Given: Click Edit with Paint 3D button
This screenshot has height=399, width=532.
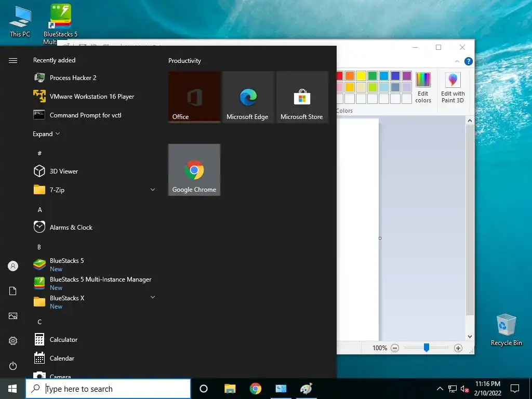Looking at the screenshot, I should (453, 87).
